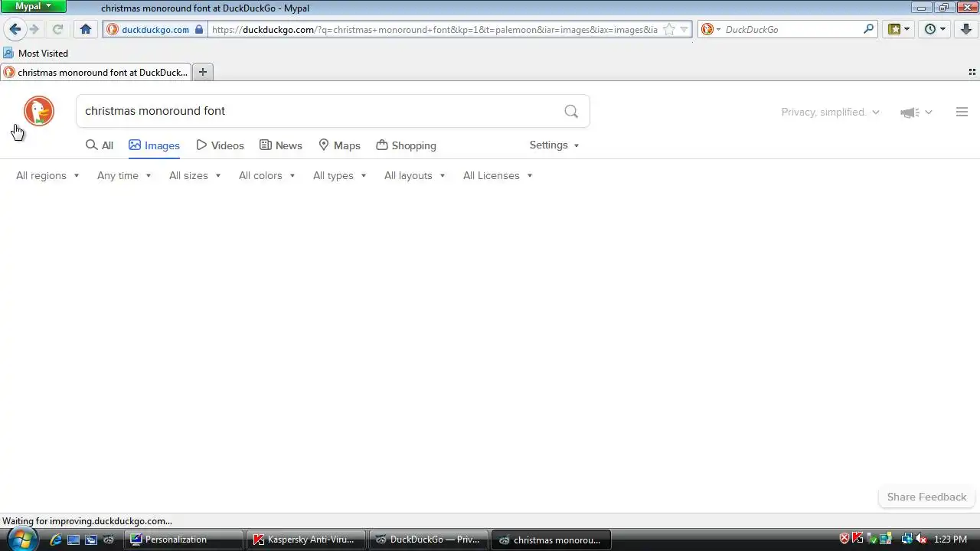Switch to the Personalization taskbar window
This screenshot has width=980, height=551.
coord(185,540)
